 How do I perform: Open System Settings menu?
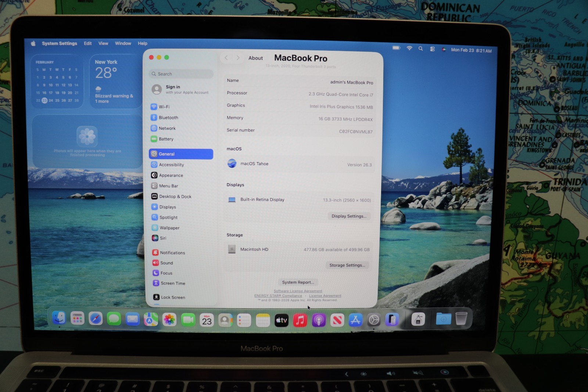pos(60,43)
